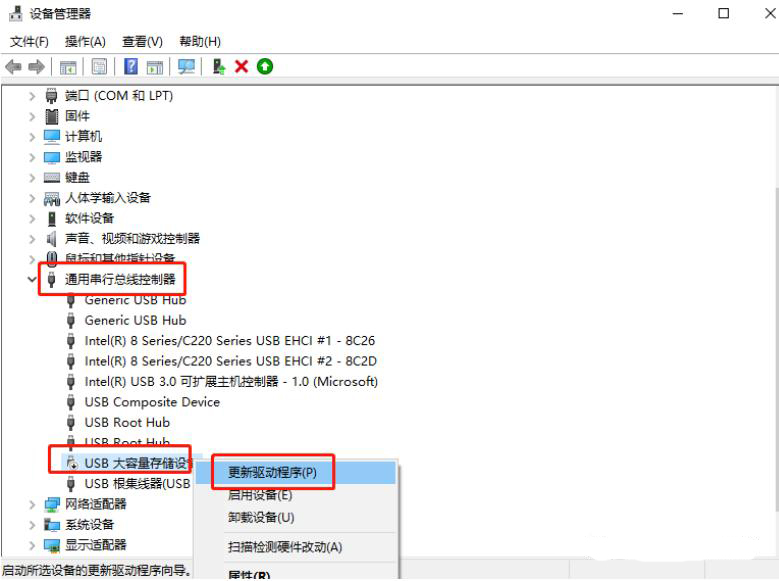
Task: Select the USB Composite Device item
Action: tap(152, 402)
